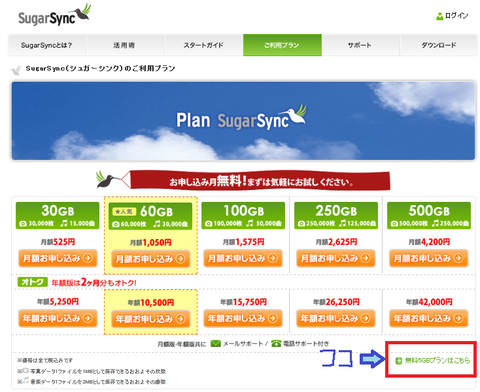Click the music note icon in 30GB plan

[x=64, y=223]
